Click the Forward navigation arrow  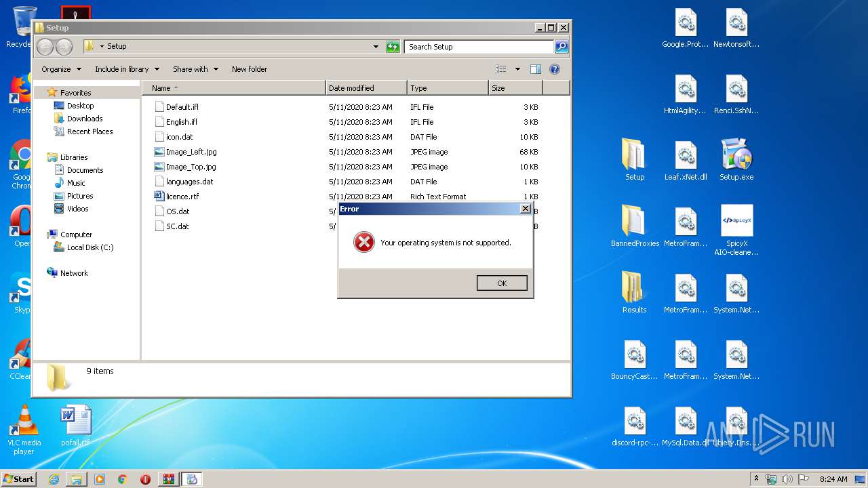[64, 47]
